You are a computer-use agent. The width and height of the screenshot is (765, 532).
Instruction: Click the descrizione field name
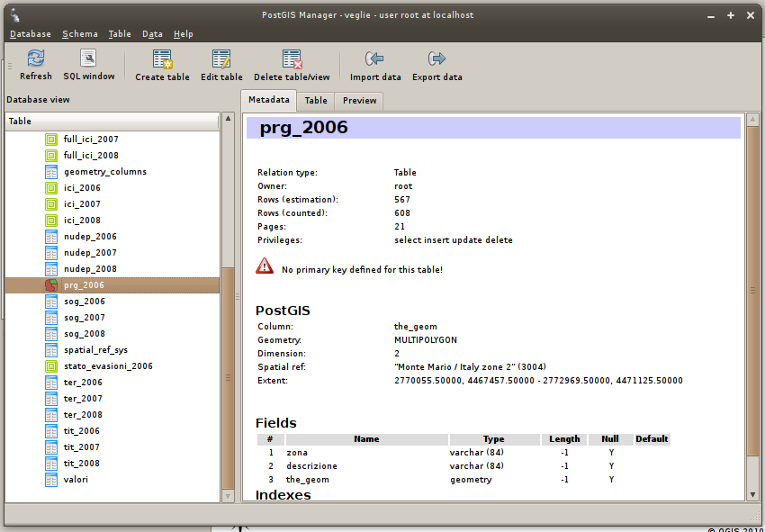tap(311, 466)
